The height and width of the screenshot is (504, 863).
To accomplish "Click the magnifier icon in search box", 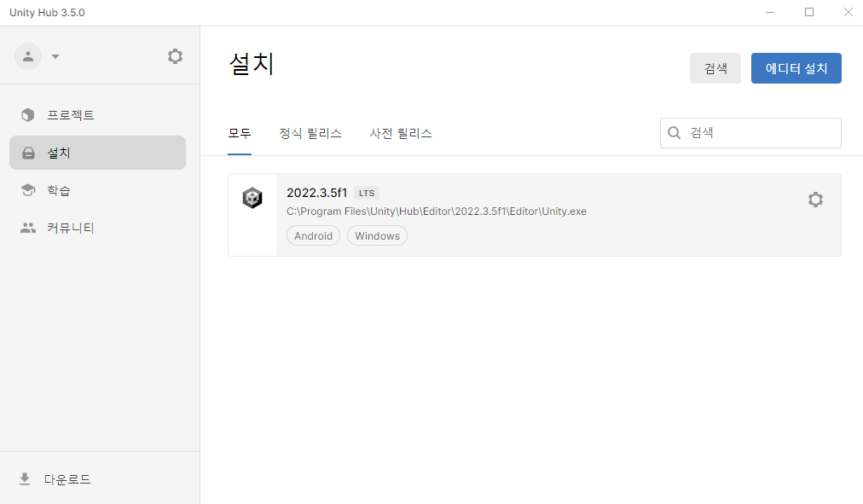I will (x=675, y=132).
